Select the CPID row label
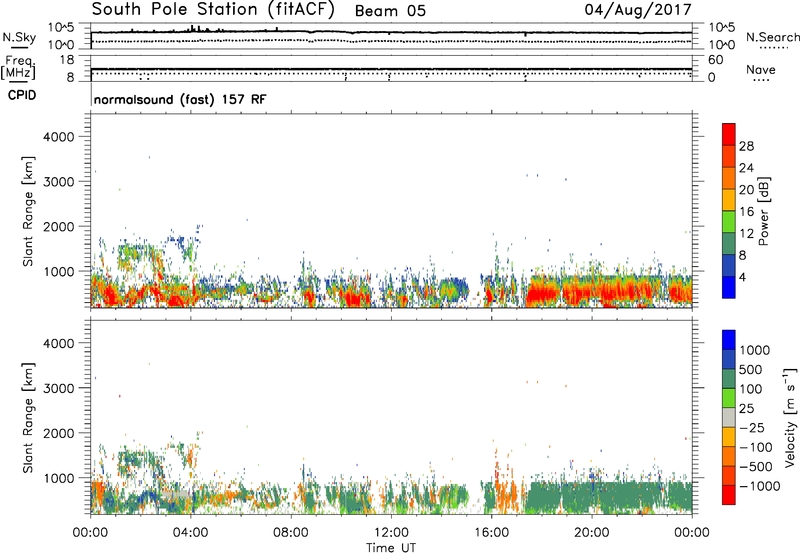Viewport: 800px width, 554px height. click(x=22, y=95)
